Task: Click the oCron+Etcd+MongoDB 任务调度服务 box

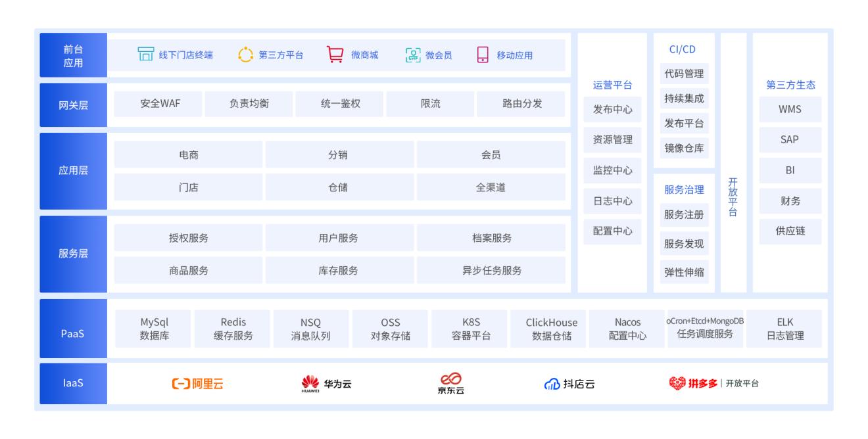Action: [705, 329]
